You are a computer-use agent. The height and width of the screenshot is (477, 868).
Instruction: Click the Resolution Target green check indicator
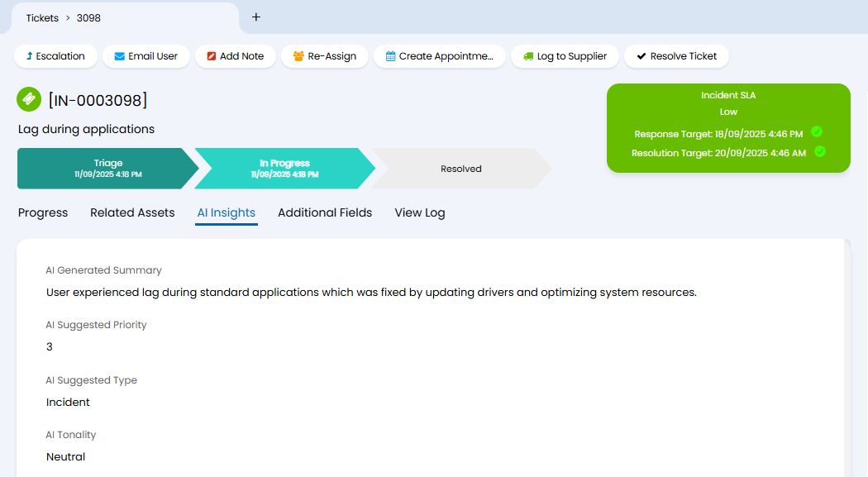[820, 151]
